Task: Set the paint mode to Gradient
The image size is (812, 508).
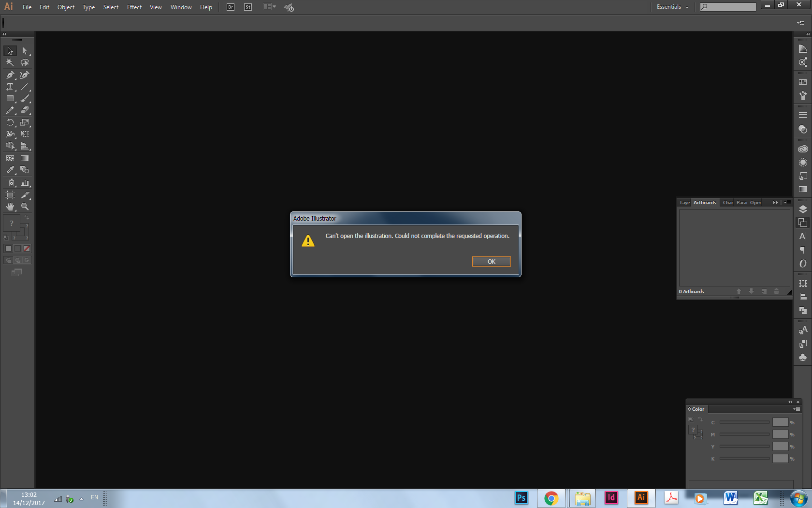Action: (17, 248)
